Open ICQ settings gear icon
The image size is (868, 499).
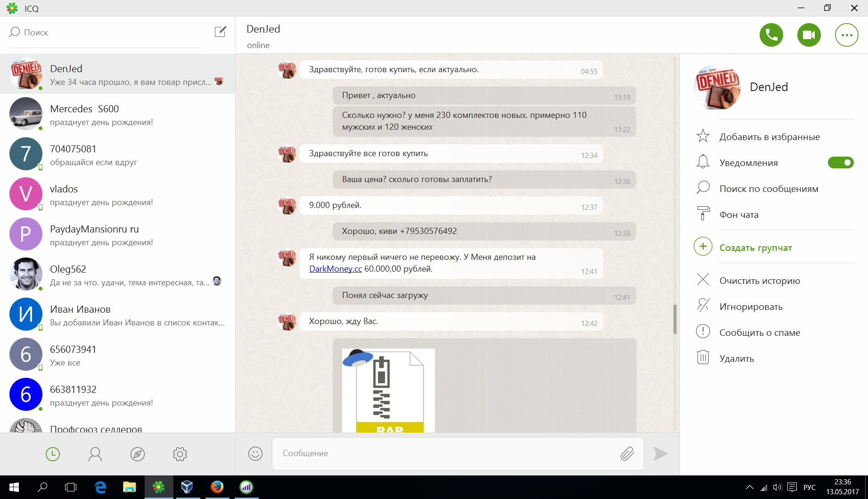click(180, 454)
